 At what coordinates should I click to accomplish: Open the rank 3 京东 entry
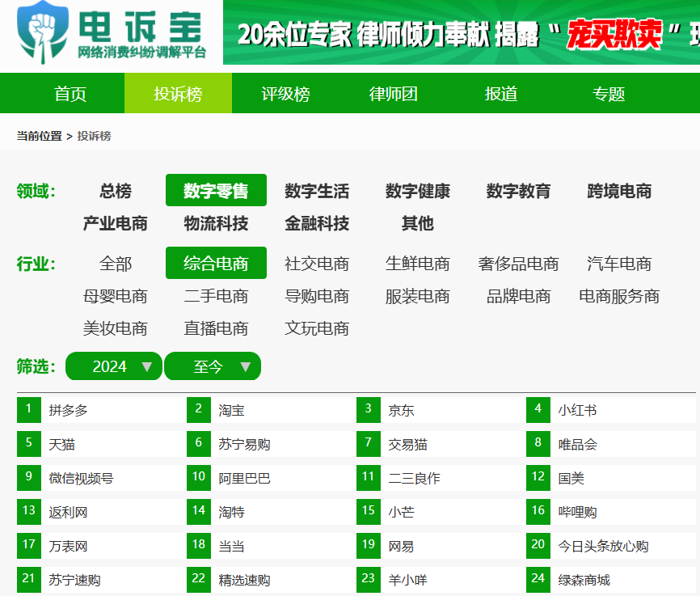[441, 410]
